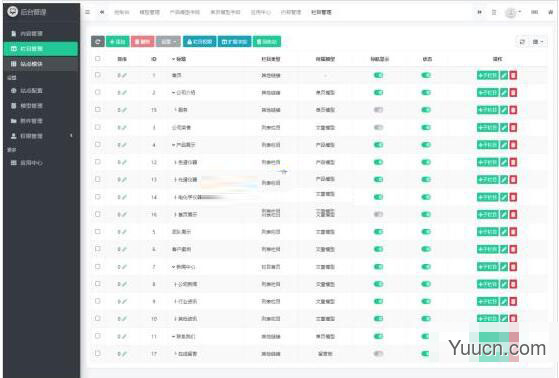Image resolution: width=559 pixels, height=378 pixels.
Task: Collapse all via caret in 标题 column header
Action: pos(174,59)
